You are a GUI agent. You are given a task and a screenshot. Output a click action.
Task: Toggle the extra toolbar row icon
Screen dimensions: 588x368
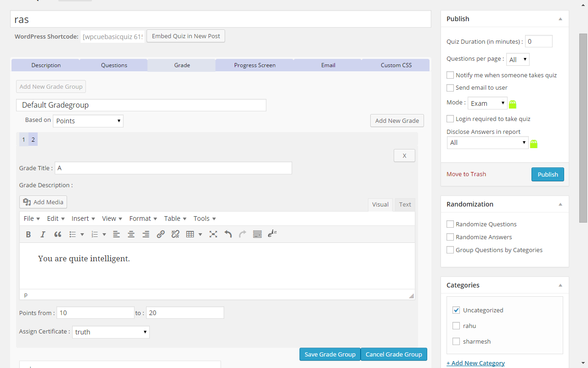[x=257, y=234]
